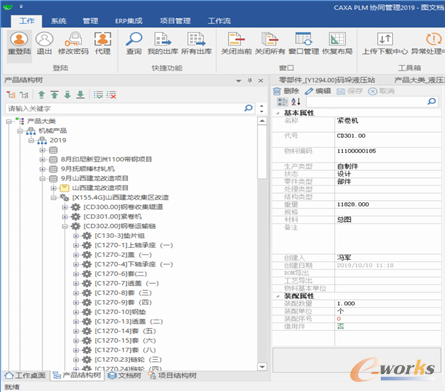
Task: Switch to the ERP集成 ribbon tab
Action: pos(129,21)
